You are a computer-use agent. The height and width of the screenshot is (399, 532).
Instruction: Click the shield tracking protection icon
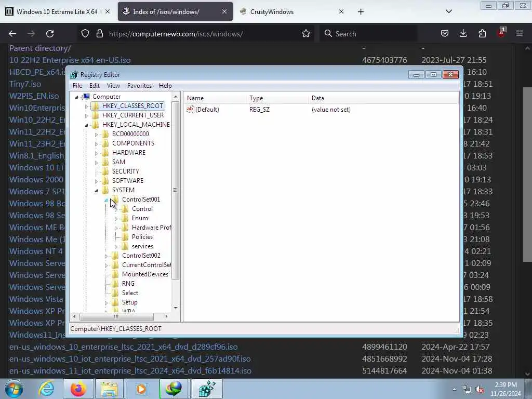pyautogui.click(x=85, y=34)
